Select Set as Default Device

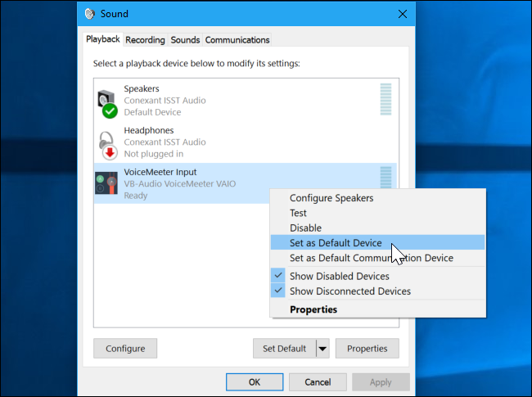[378, 242]
